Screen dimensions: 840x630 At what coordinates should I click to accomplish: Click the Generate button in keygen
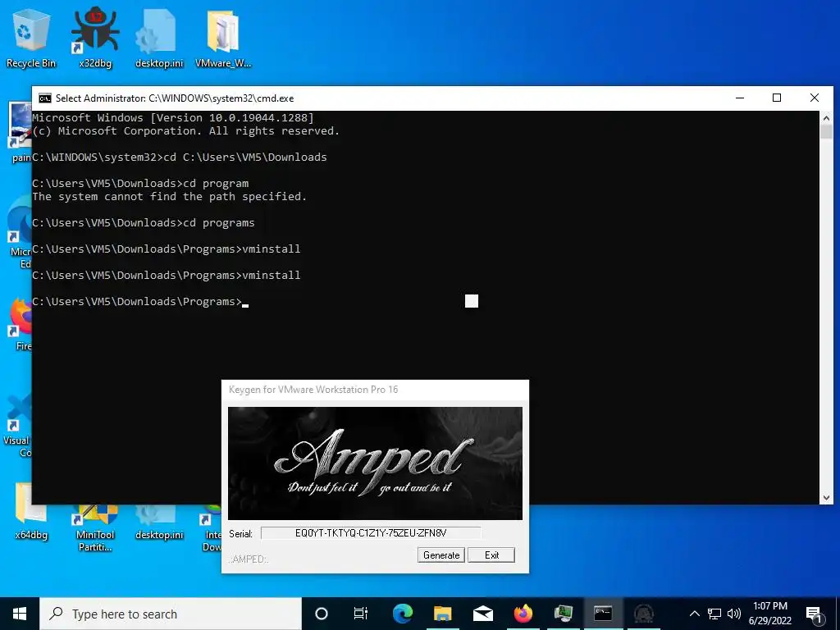click(441, 555)
